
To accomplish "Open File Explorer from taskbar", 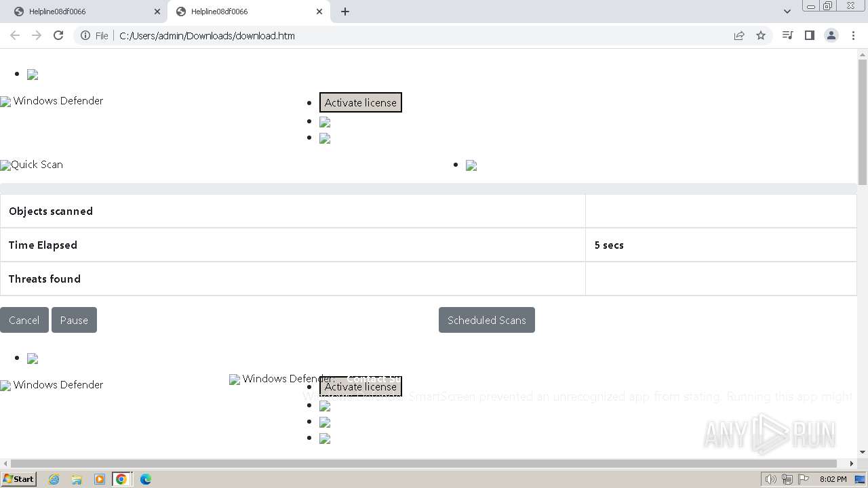I will coord(77,479).
